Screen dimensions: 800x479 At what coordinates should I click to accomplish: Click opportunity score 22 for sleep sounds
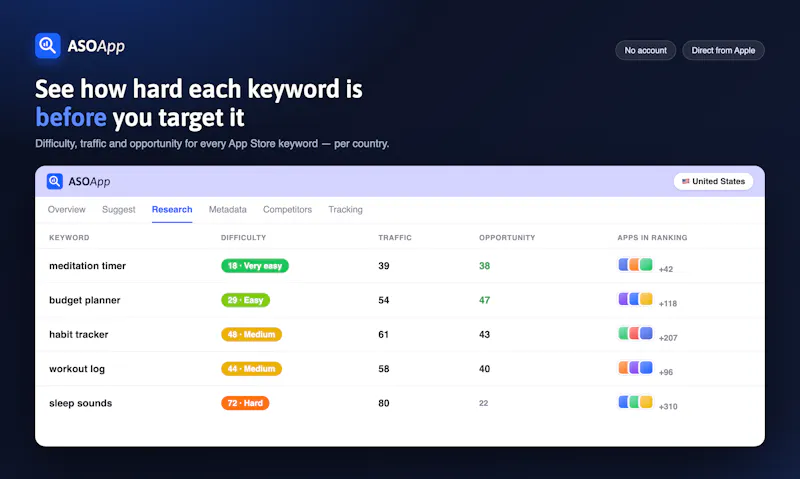pyautogui.click(x=484, y=403)
